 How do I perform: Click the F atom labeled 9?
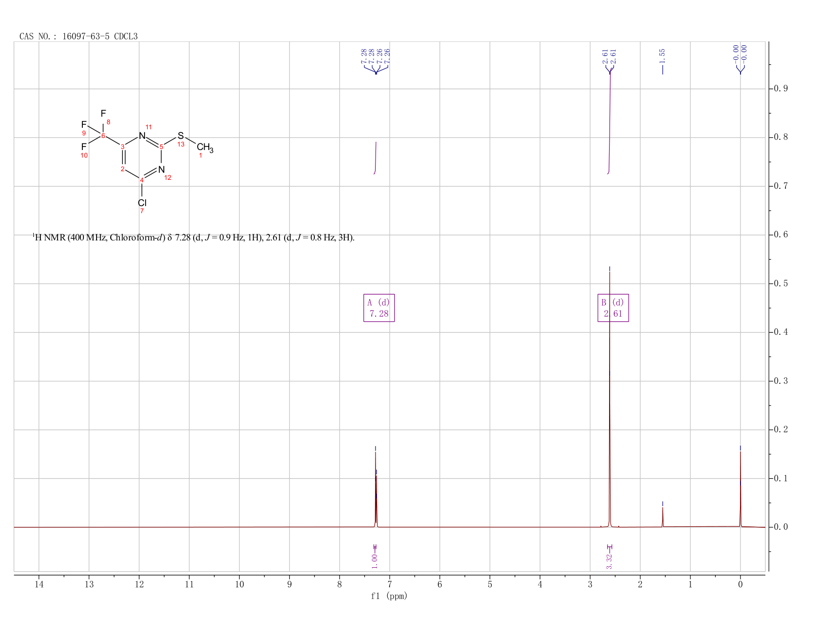[84, 124]
